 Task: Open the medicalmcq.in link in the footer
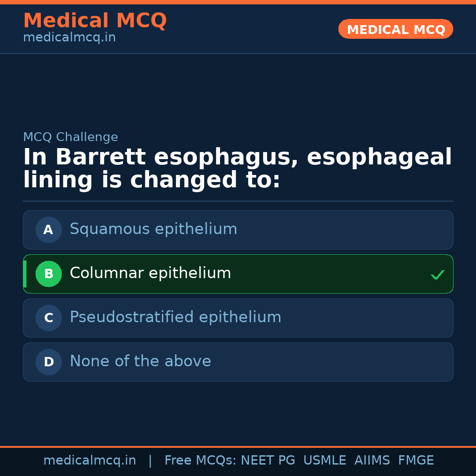click(89, 461)
